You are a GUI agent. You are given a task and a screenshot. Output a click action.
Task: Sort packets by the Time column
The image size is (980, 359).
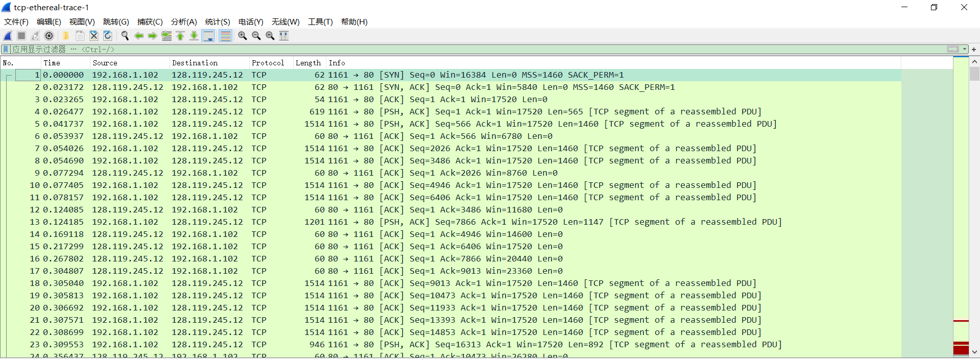(x=65, y=63)
